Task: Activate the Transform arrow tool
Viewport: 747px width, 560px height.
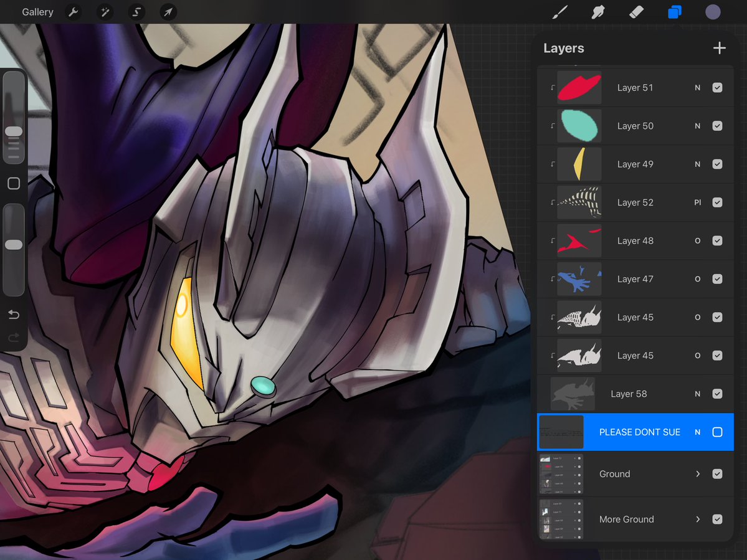Action: pos(168,12)
